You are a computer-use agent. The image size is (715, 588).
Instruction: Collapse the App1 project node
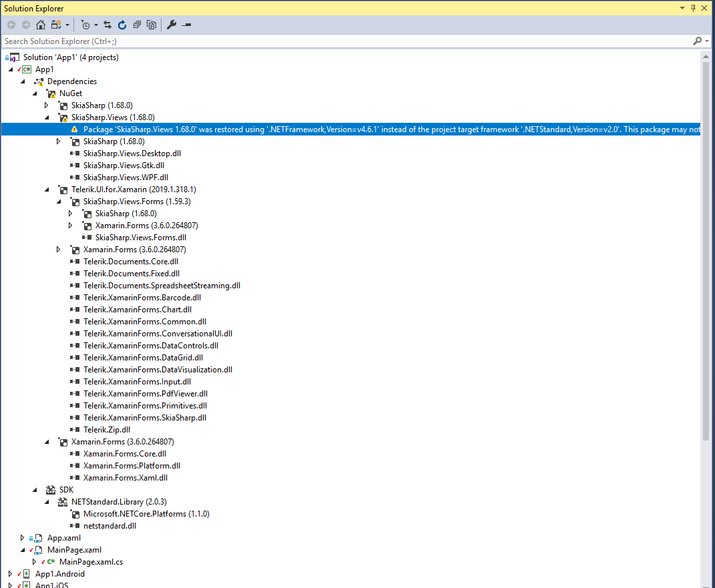[11, 69]
